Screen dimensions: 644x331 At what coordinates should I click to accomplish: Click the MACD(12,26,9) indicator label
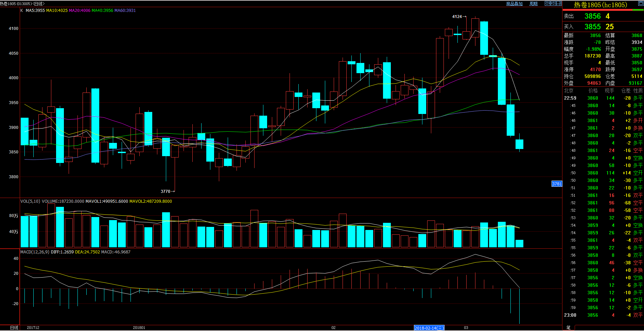click(35, 252)
